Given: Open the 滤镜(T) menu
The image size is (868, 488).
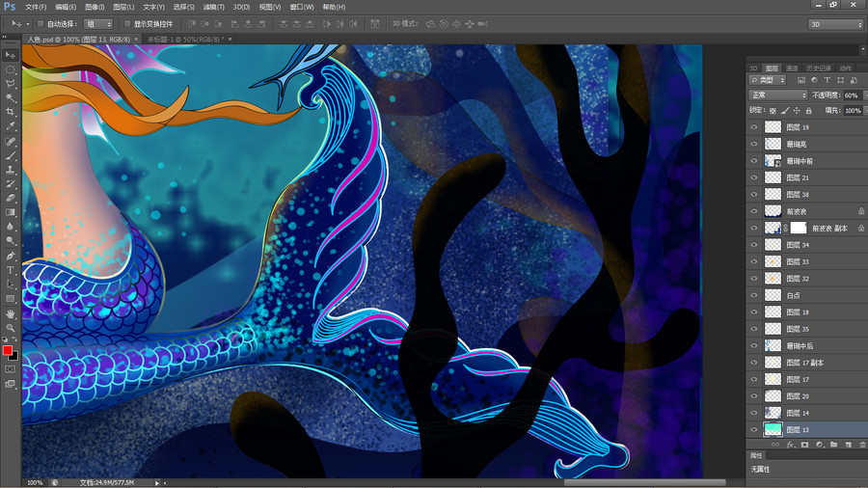Looking at the screenshot, I should coord(213,7).
